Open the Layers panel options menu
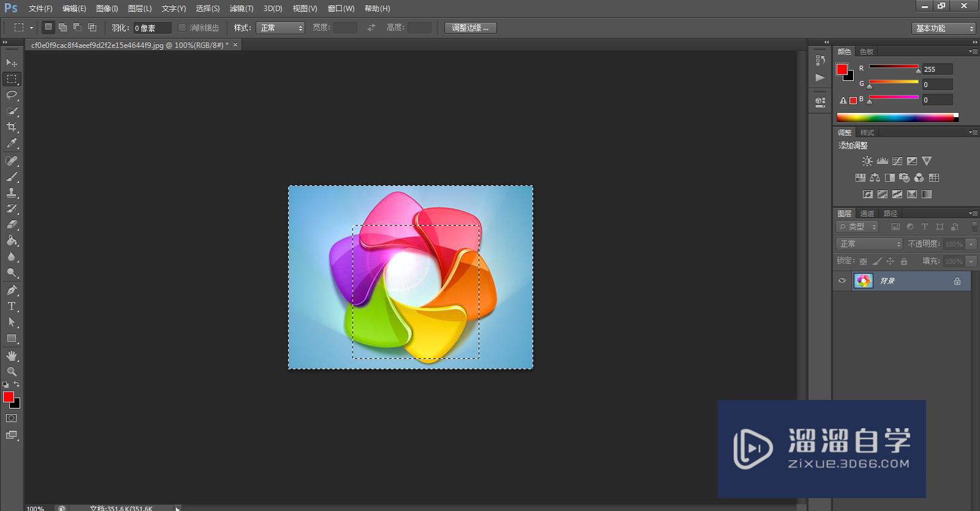The width and height of the screenshot is (980, 511). click(x=973, y=213)
